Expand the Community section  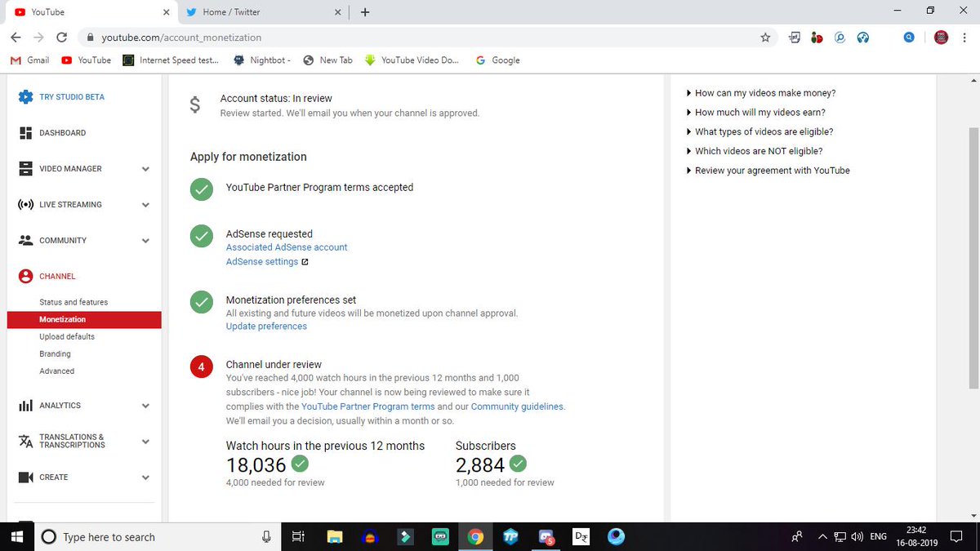(x=145, y=241)
